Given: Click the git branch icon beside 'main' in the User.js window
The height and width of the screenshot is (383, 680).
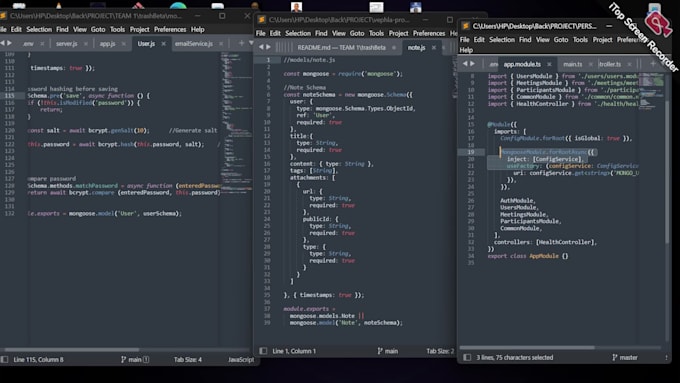Looking at the screenshot, I should pyautogui.click(x=123, y=360).
